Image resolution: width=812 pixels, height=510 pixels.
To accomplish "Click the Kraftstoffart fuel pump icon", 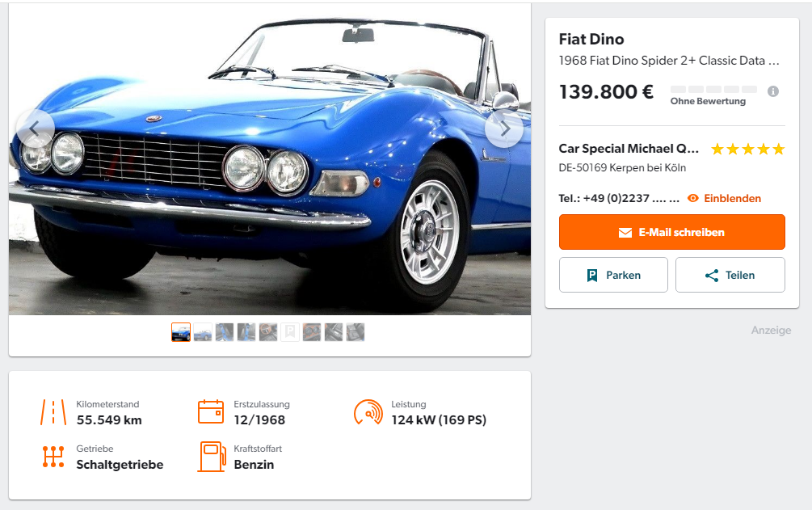I will click(x=211, y=457).
